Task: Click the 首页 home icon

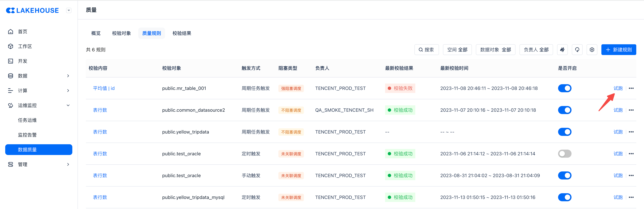Action: (11, 32)
